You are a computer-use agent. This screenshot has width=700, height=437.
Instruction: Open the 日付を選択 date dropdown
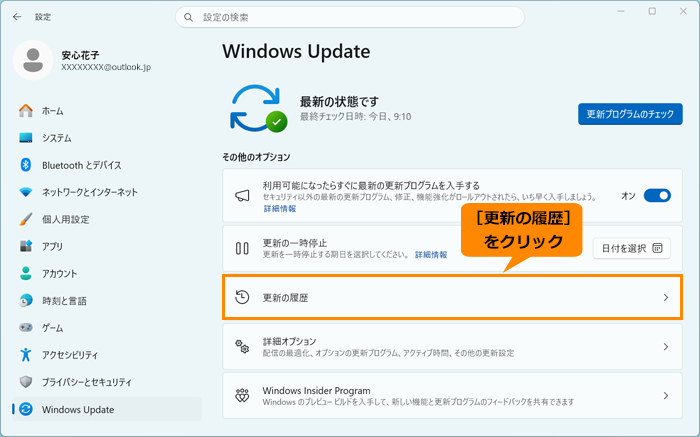pos(632,248)
